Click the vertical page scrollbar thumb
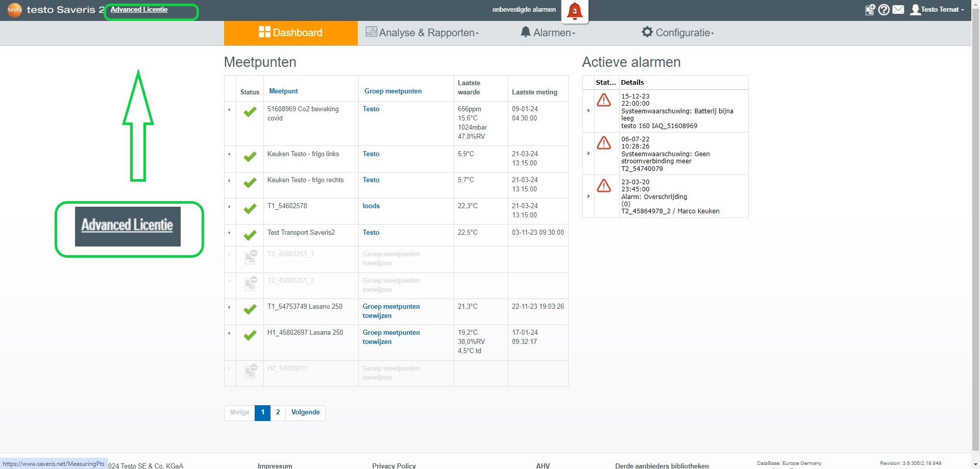980x469 pixels. tap(975, 230)
